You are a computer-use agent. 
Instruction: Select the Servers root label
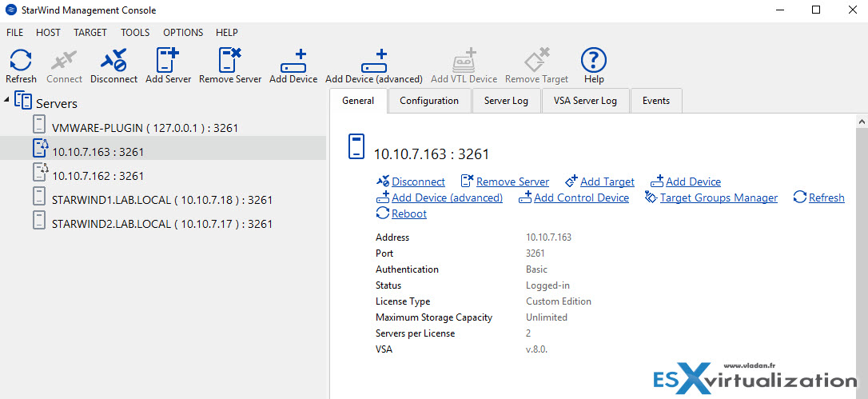(x=57, y=104)
